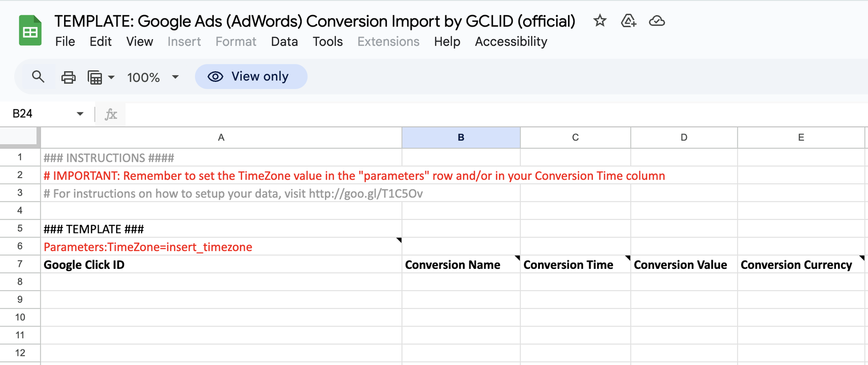Viewport: 868px width, 365px height.
Task: Click the Parameters:TimeZone cell
Action: click(x=221, y=247)
